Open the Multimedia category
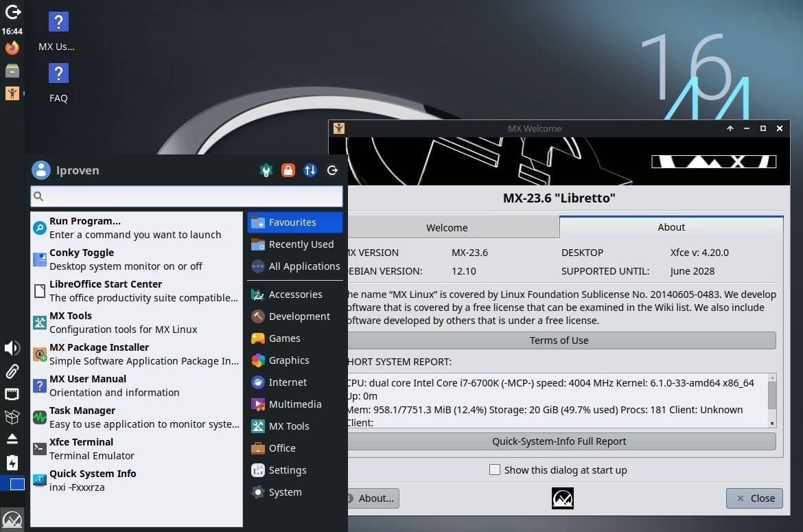 [295, 404]
